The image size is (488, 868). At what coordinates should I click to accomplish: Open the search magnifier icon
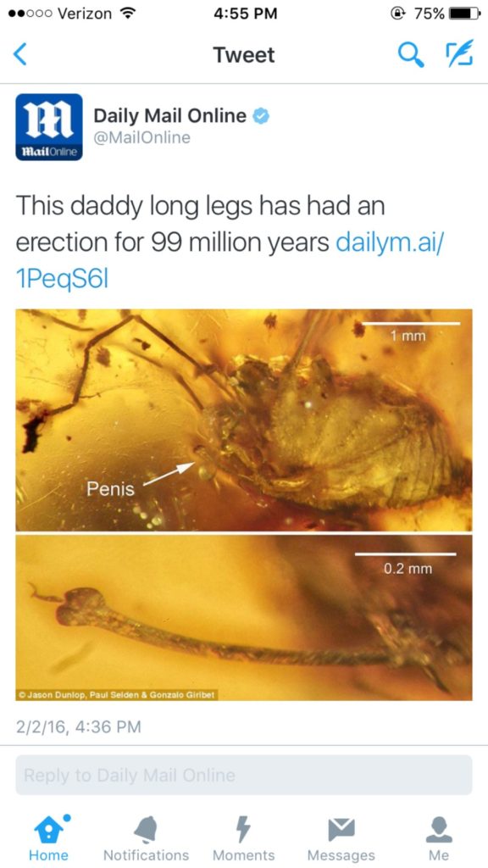[x=411, y=55]
